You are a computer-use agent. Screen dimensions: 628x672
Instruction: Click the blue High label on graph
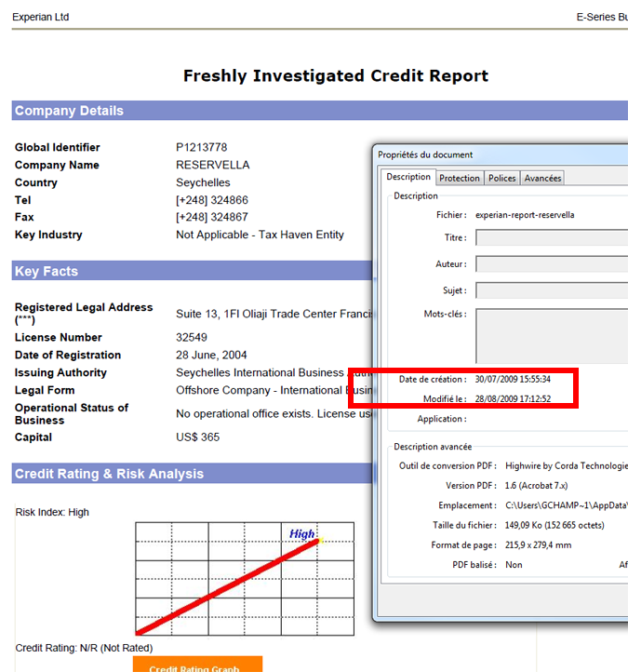[x=301, y=533]
